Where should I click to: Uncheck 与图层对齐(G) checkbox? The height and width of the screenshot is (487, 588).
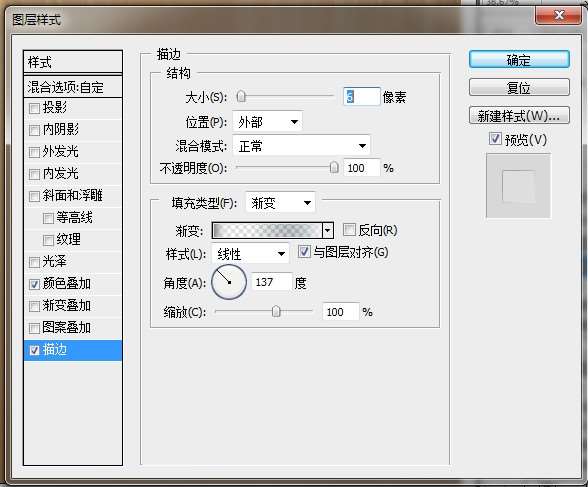pyautogui.click(x=304, y=252)
